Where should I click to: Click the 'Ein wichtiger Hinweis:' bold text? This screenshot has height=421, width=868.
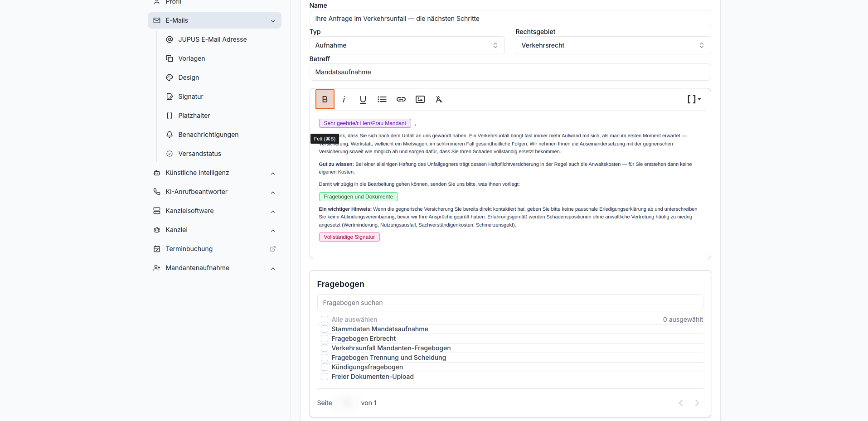coord(345,209)
